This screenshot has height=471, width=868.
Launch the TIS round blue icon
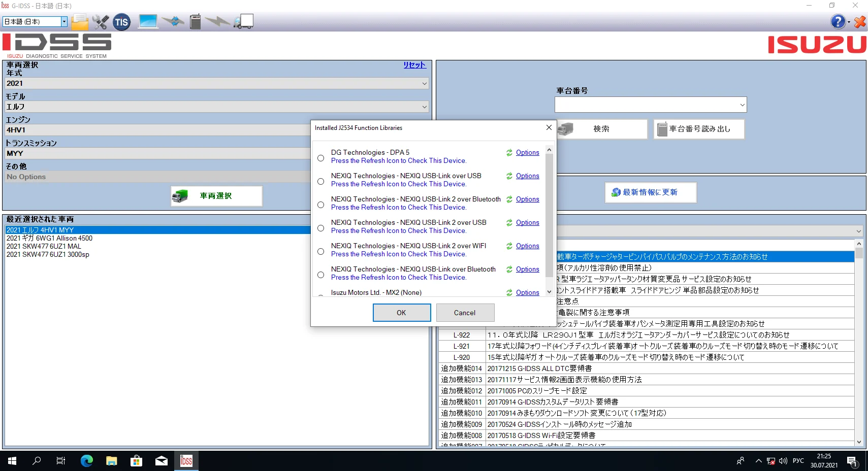121,22
